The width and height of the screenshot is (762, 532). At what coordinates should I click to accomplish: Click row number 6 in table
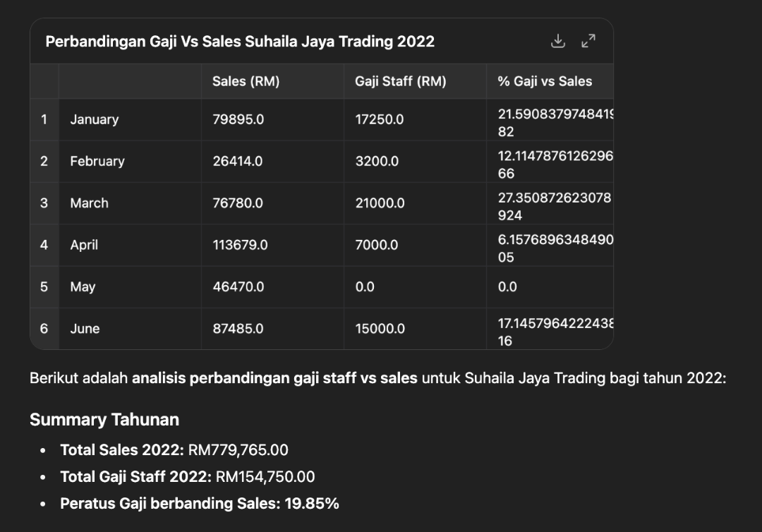coord(44,328)
